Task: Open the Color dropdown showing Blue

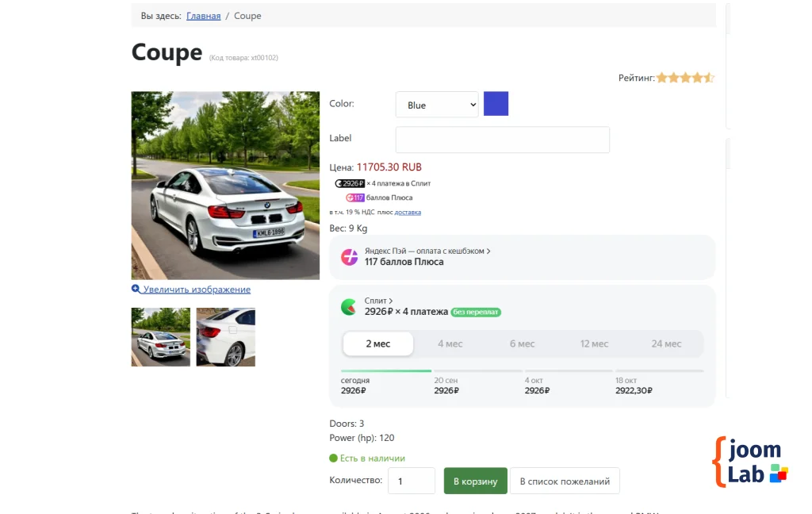Action: pyautogui.click(x=437, y=105)
